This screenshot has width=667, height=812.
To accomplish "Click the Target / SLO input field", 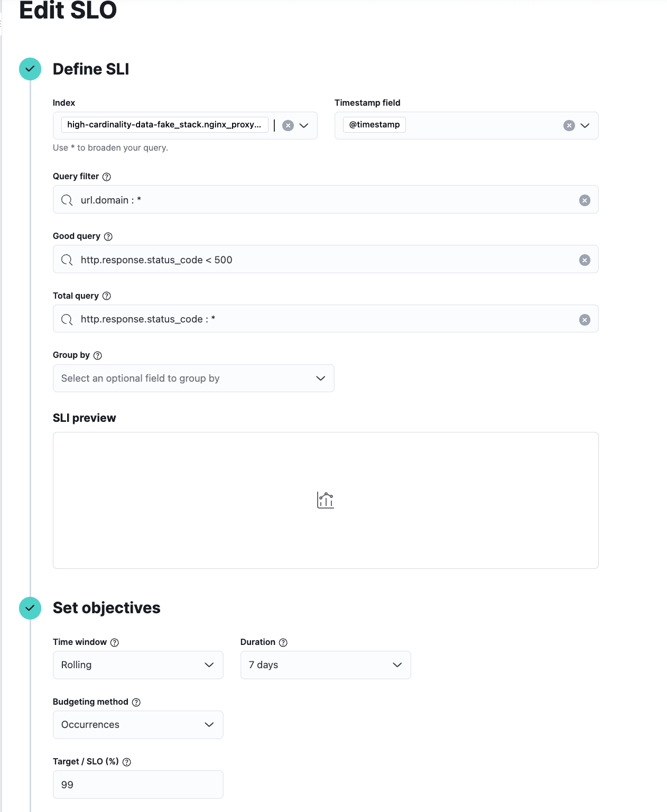I will click(138, 785).
